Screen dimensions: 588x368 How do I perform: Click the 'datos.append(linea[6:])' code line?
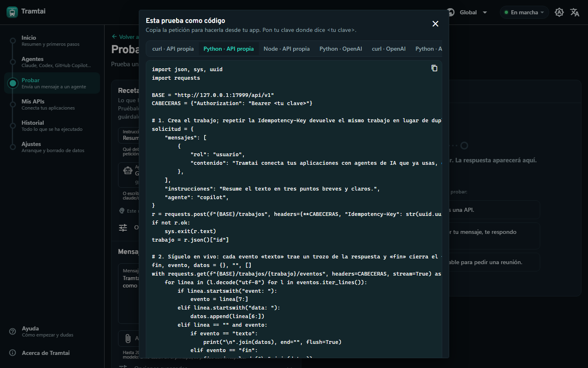pyautogui.click(x=227, y=316)
